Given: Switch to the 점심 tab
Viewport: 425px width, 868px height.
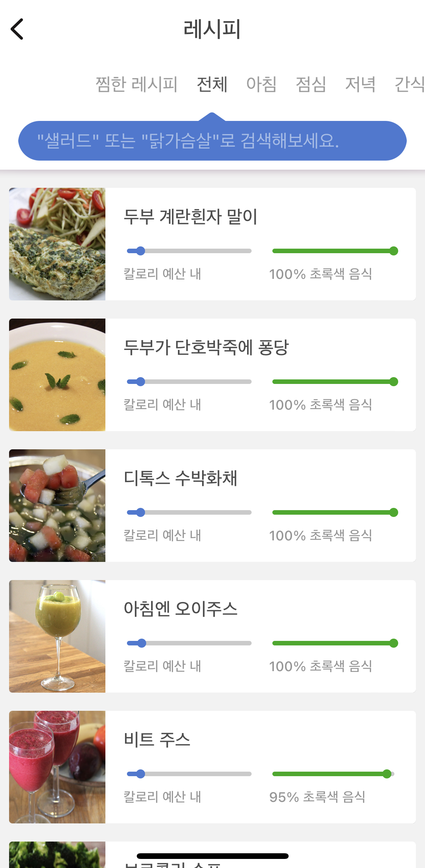Looking at the screenshot, I should coord(311,84).
